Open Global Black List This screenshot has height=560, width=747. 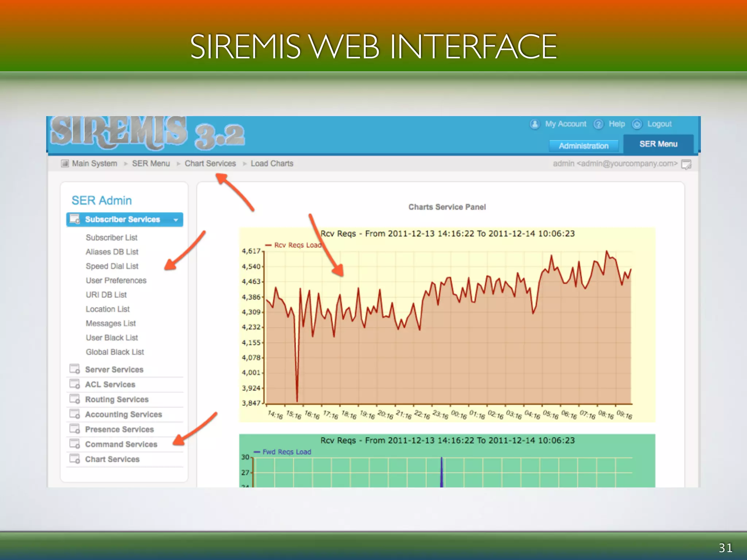[115, 352]
